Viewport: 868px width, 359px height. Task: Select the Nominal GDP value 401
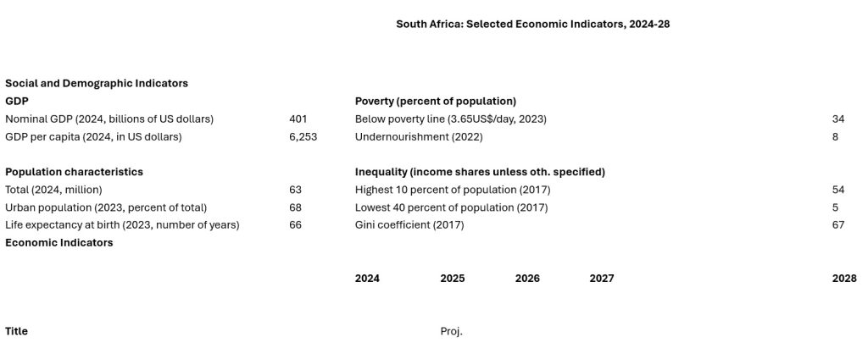pyautogui.click(x=298, y=119)
